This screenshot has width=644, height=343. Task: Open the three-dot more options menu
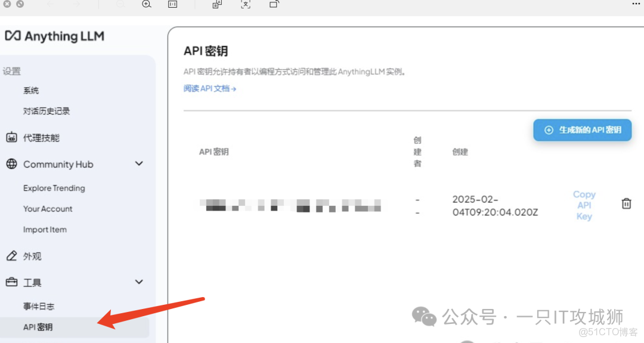point(636,4)
